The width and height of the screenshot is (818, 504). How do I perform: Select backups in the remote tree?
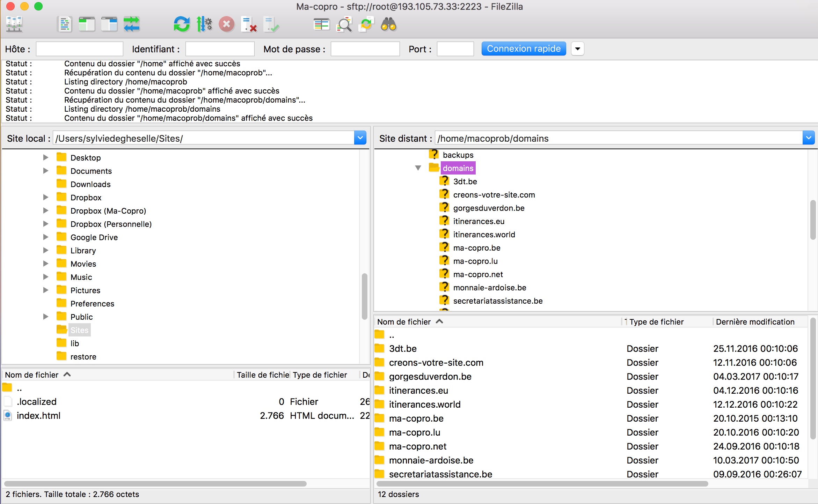[x=458, y=155]
